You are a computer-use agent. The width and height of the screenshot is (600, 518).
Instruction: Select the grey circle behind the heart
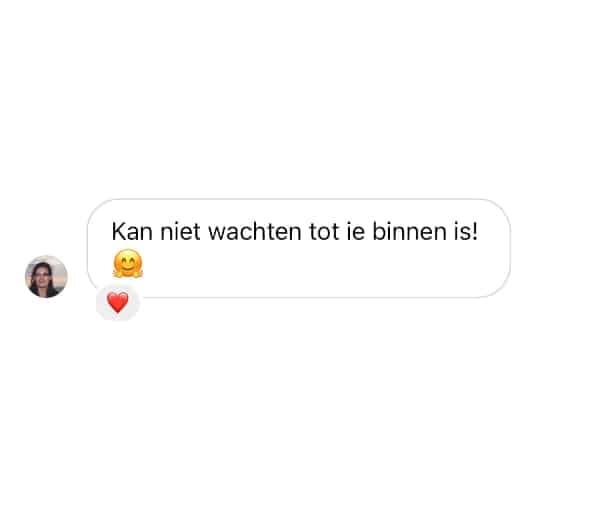pos(118,303)
